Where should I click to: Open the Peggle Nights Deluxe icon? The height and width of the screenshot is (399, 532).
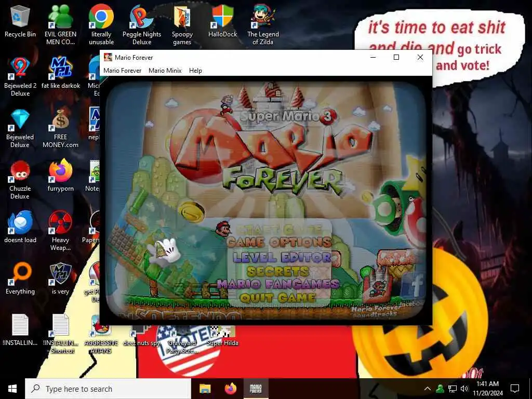pos(142,24)
